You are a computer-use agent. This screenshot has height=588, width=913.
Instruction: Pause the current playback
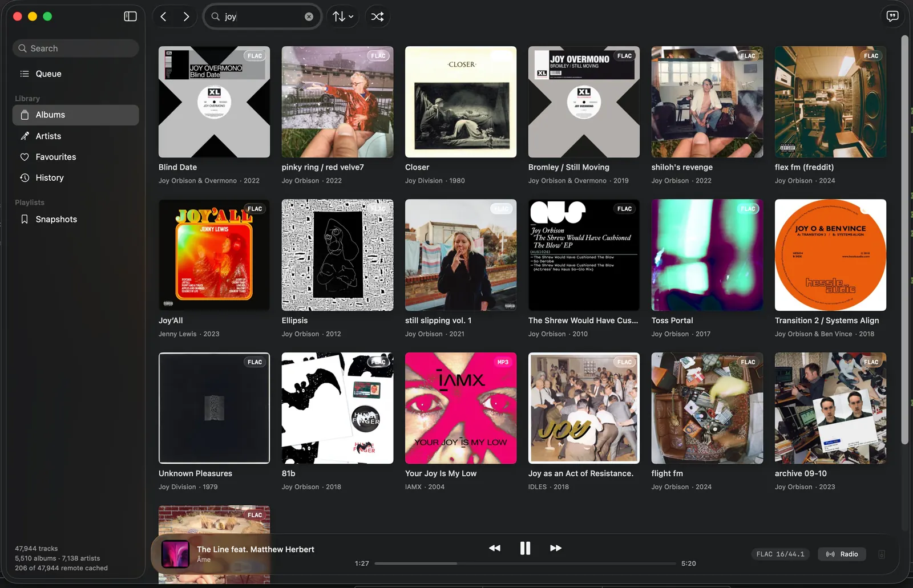point(525,548)
